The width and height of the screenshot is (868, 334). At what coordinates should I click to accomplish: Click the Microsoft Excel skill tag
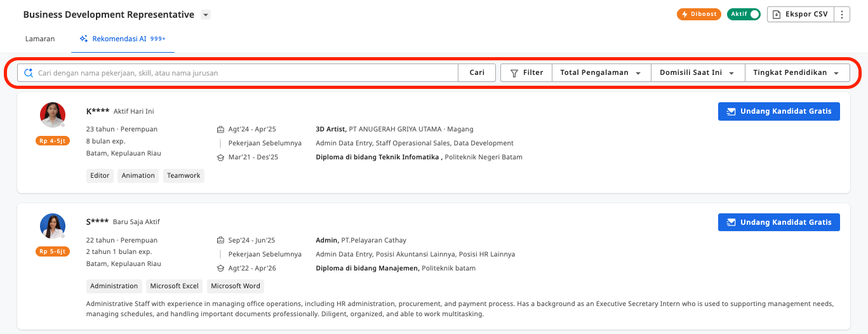(175, 286)
